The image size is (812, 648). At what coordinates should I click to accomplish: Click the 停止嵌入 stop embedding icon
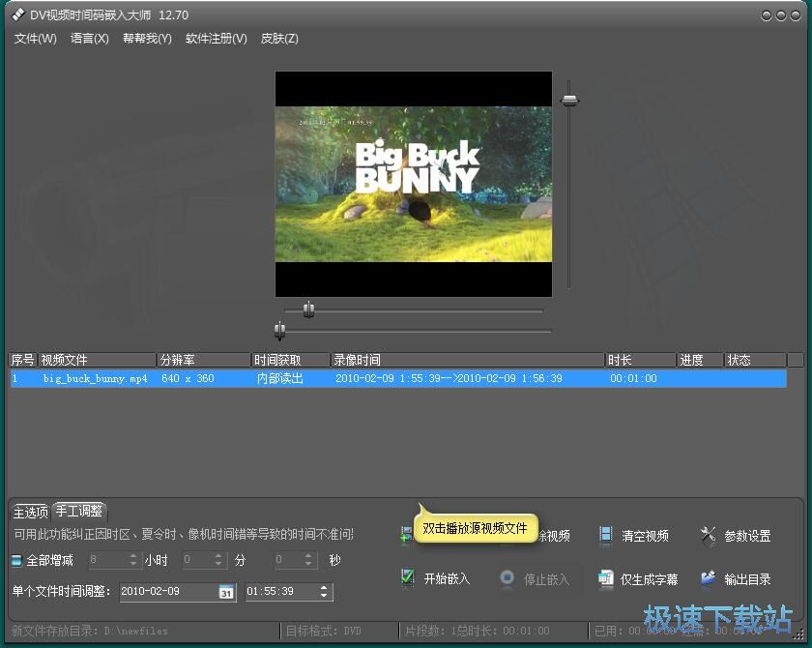point(507,578)
